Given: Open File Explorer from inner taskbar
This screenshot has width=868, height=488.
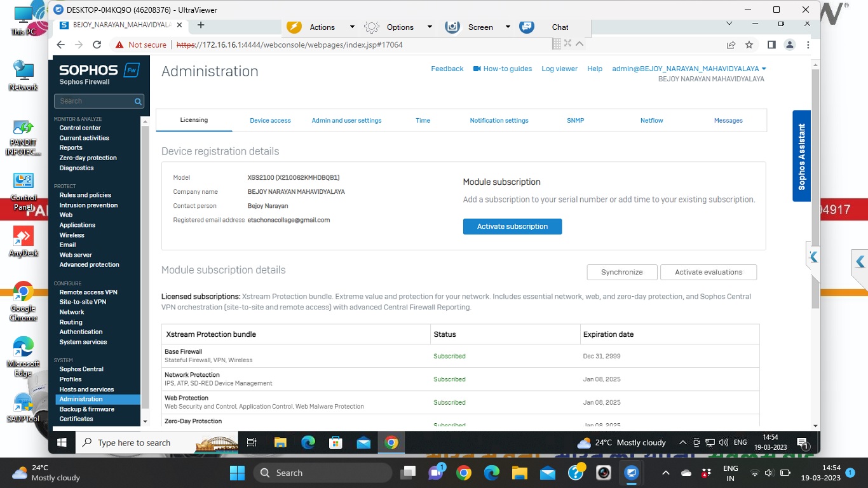Looking at the screenshot, I should point(280,443).
